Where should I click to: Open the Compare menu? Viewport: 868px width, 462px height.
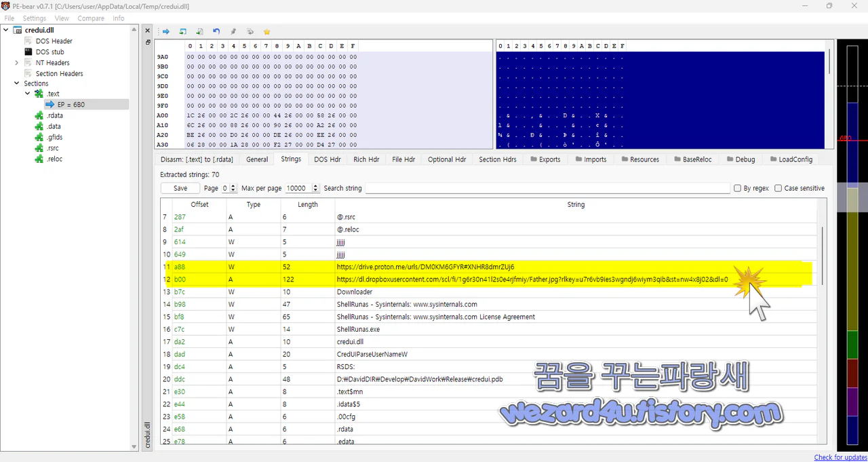(x=91, y=18)
